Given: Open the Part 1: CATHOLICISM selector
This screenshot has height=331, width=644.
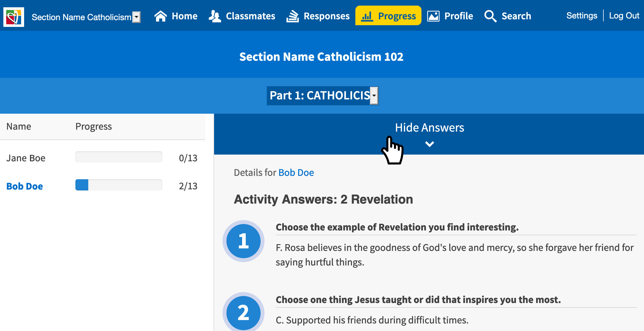Looking at the screenshot, I should point(323,95).
